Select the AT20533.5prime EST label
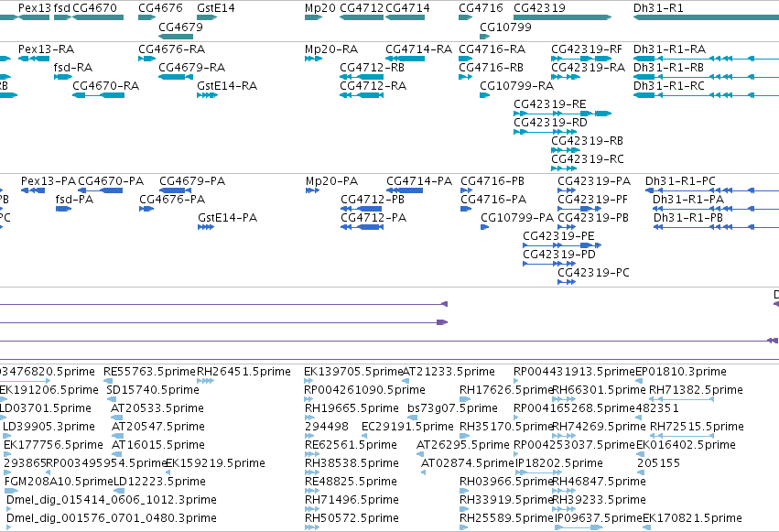Screen dimensions: 779x532 157,408
